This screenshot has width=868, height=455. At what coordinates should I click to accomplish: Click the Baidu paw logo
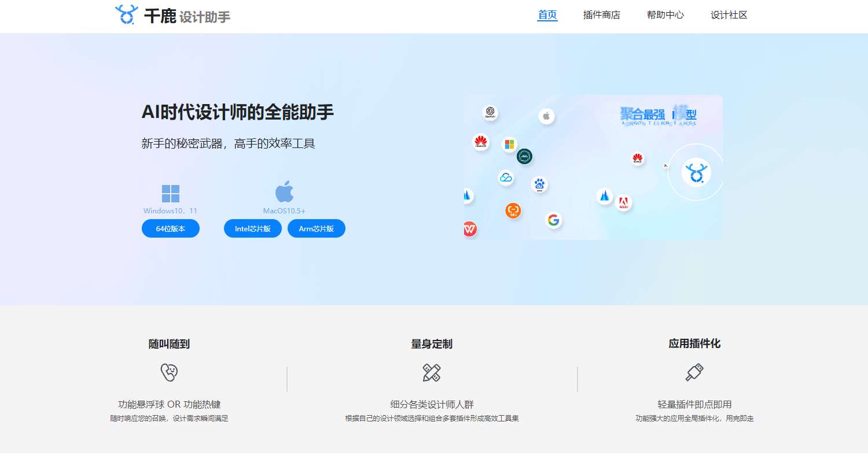[539, 184]
